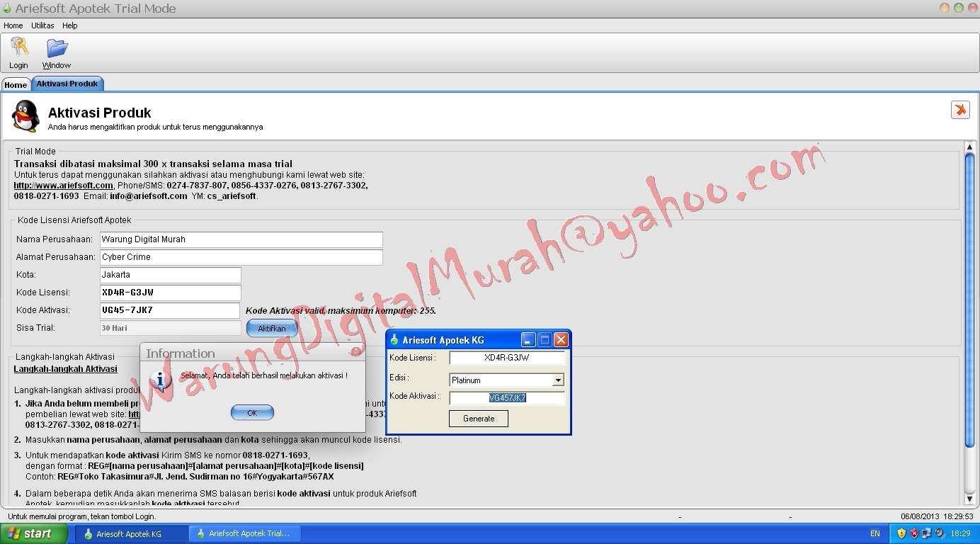This screenshot has width=980, height=544.
Task: Click the EN language indicator
Action: (x=875, y=533)
